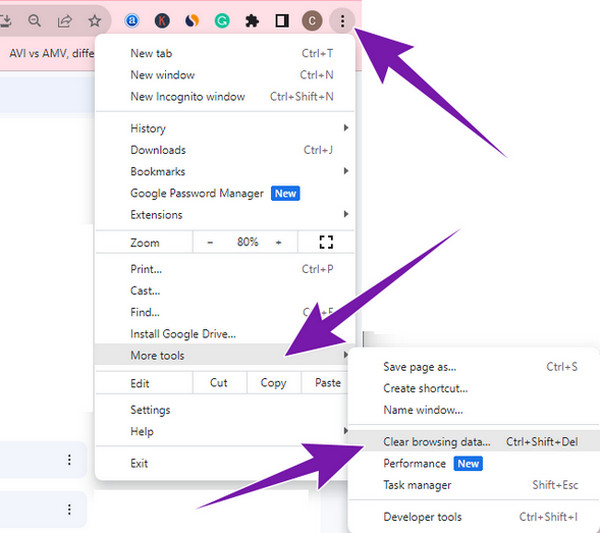Choose New window menu entry

(225, 75)
